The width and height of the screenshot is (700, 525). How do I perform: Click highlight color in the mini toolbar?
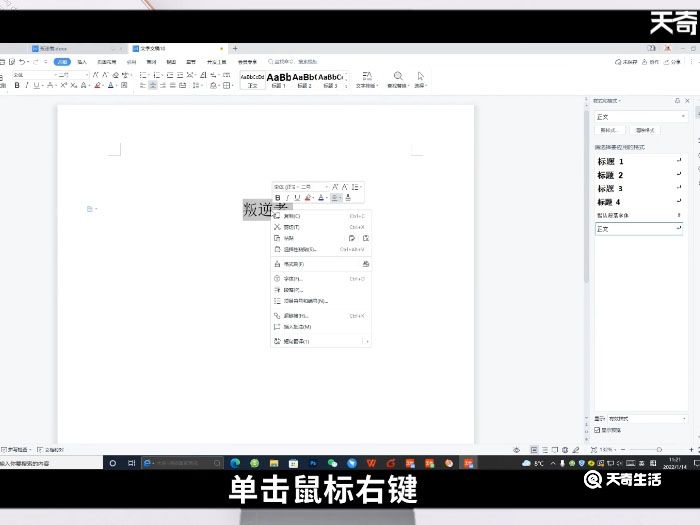(308, 198)
